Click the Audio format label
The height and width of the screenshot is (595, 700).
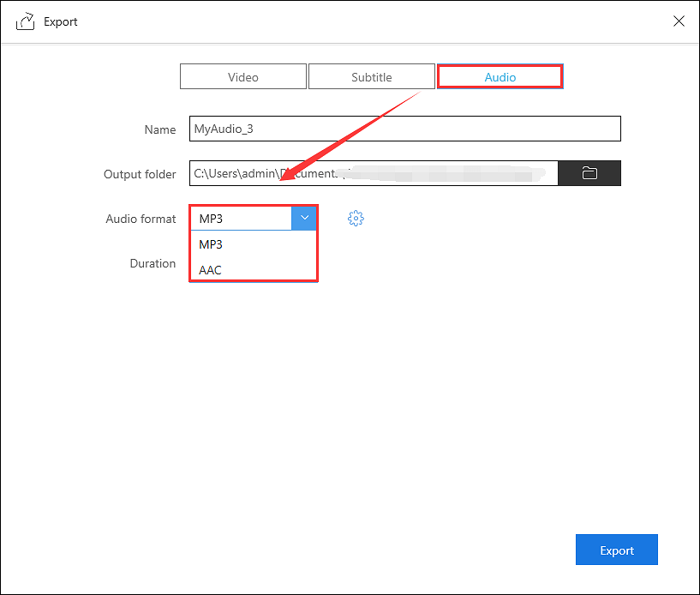coord(141,219)
